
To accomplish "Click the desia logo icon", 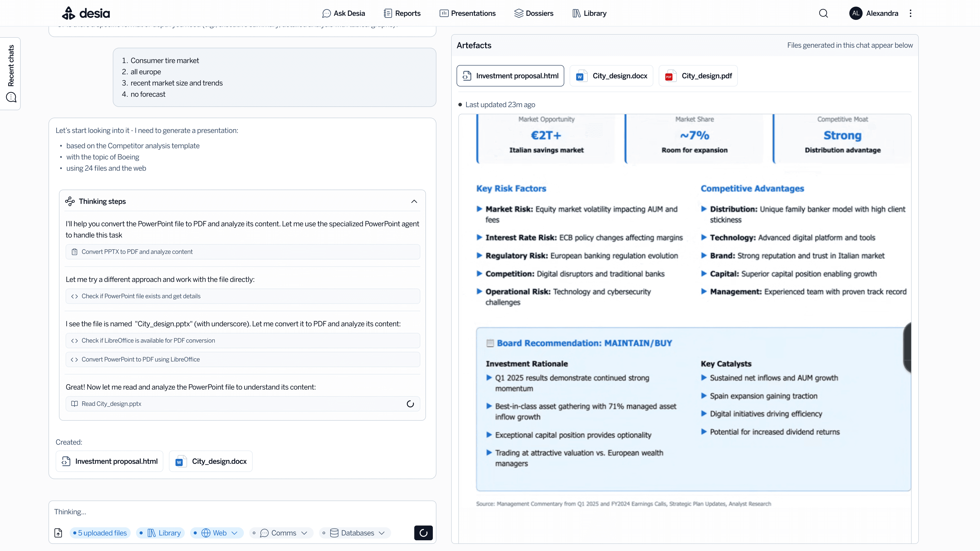I will (x=68, y=13).
